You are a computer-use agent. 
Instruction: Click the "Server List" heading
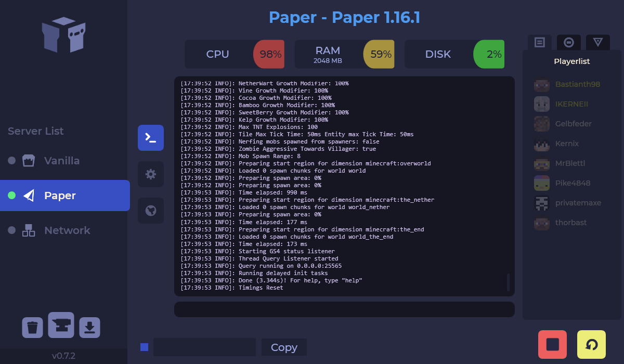36,131
